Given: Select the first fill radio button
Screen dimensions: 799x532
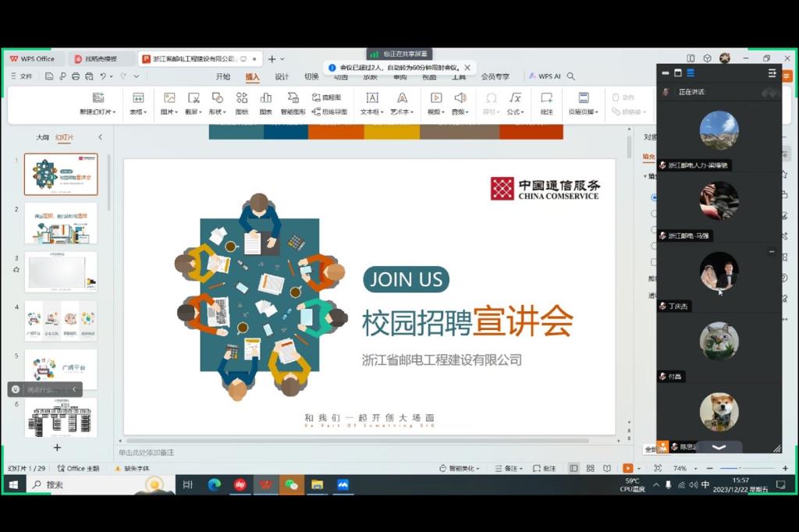Looking at the screenshot, I should [x=654, y=197].
